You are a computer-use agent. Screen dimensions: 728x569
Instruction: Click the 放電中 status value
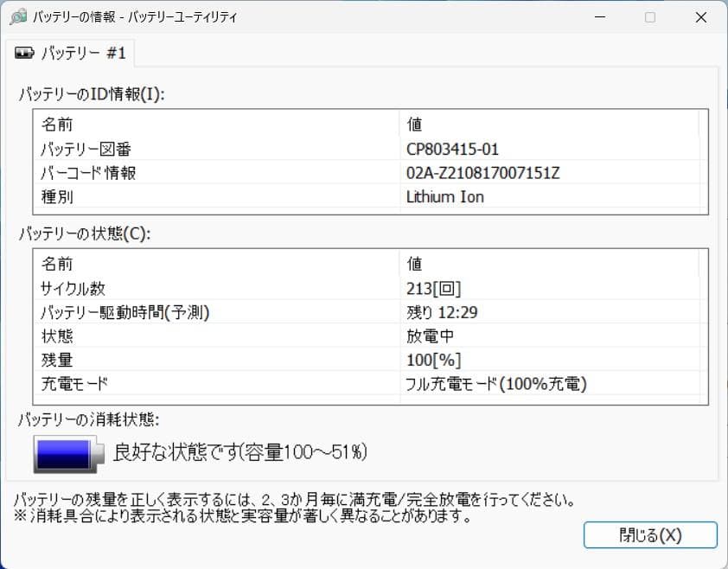(423, 336)
